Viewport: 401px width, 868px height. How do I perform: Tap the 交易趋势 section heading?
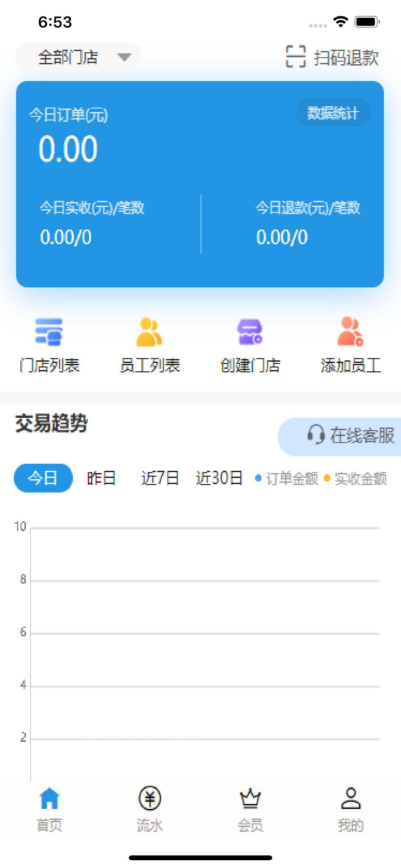point(51,423)
